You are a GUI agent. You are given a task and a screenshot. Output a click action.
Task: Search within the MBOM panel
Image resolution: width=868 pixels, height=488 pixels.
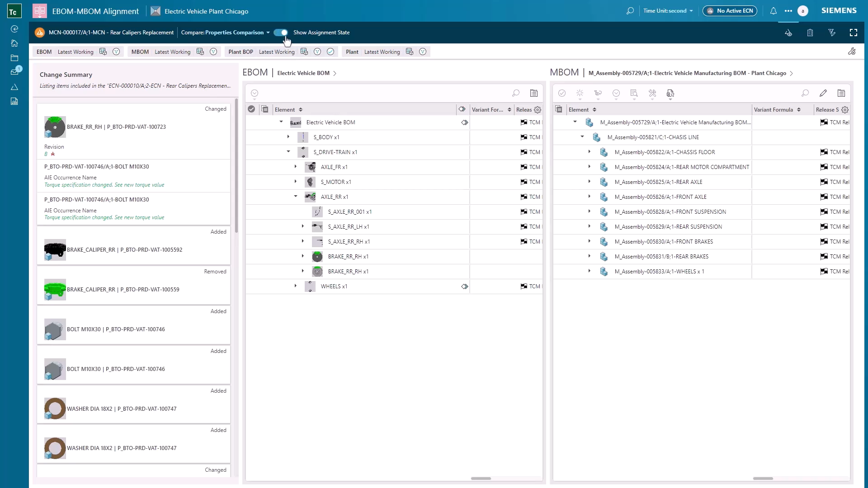805,93
